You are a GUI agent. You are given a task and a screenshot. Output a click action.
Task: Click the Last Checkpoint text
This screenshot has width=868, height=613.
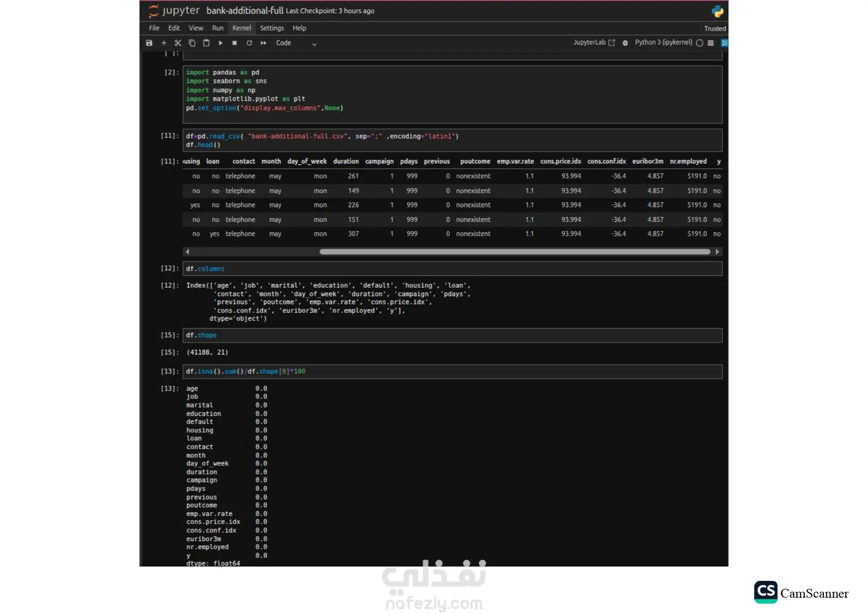pyautogui.click(x=330, y=11)
